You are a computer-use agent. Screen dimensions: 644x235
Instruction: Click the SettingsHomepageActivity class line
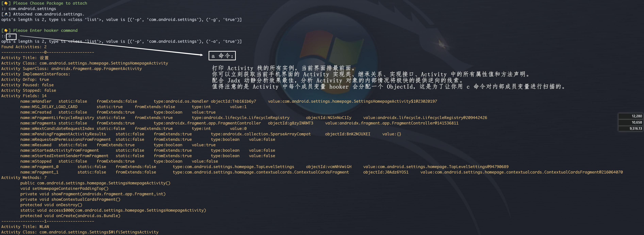coord(85,63)
